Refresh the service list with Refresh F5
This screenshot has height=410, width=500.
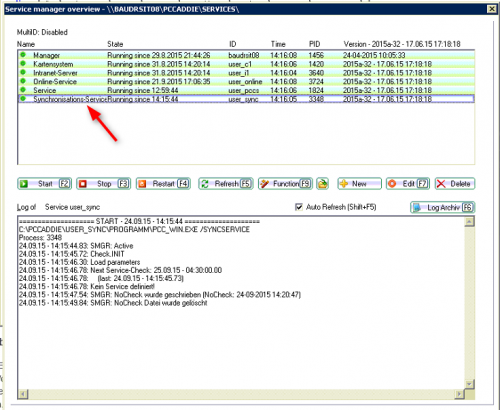tap(226, 184)
